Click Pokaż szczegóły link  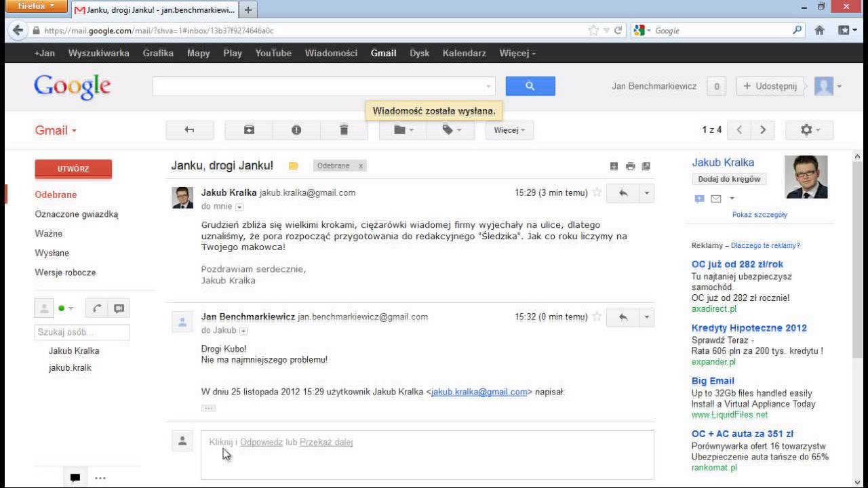point(759,215)
